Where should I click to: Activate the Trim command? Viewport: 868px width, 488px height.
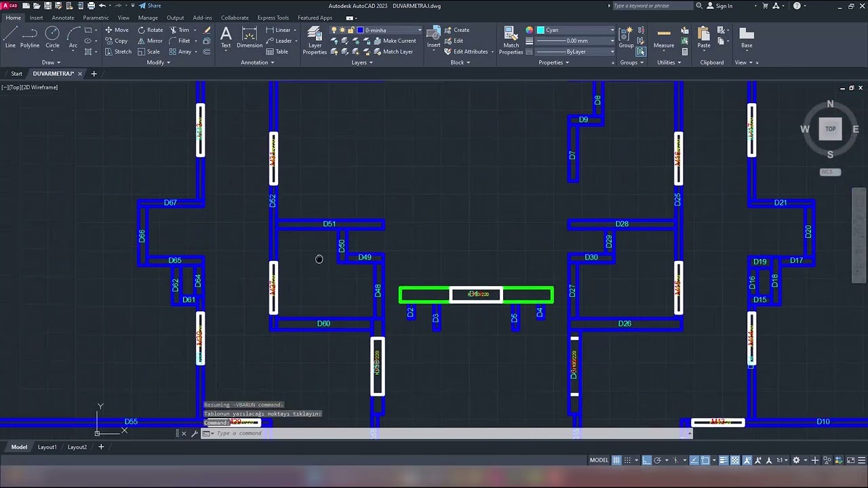[x=180, y=30]
